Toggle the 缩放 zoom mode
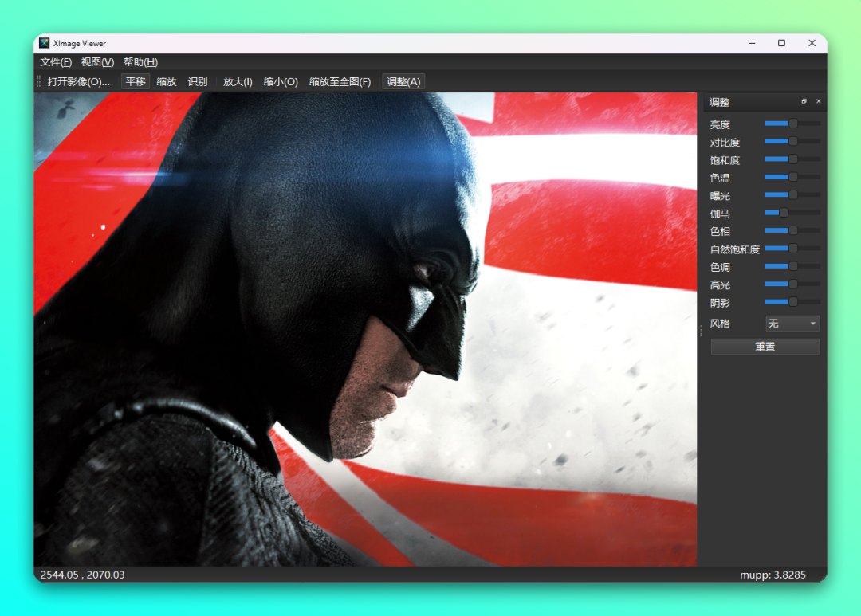The image size is (861, 616). [167, 82]
